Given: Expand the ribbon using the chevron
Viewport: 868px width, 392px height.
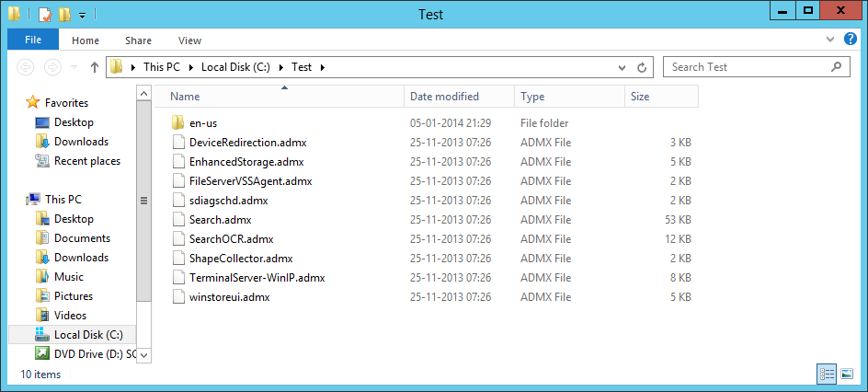Looking at the screenshot, I should (831, 40).
